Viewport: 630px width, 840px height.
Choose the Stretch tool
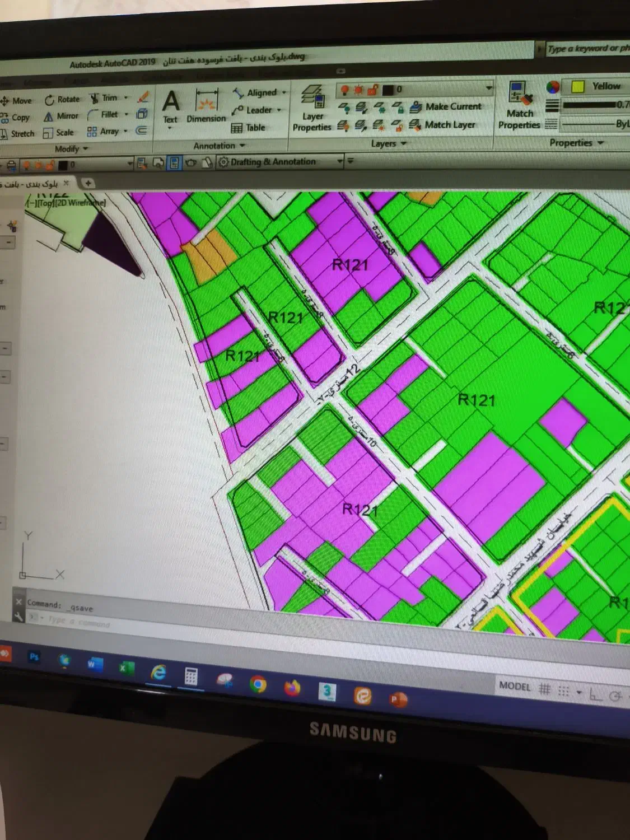coord(17,134)
